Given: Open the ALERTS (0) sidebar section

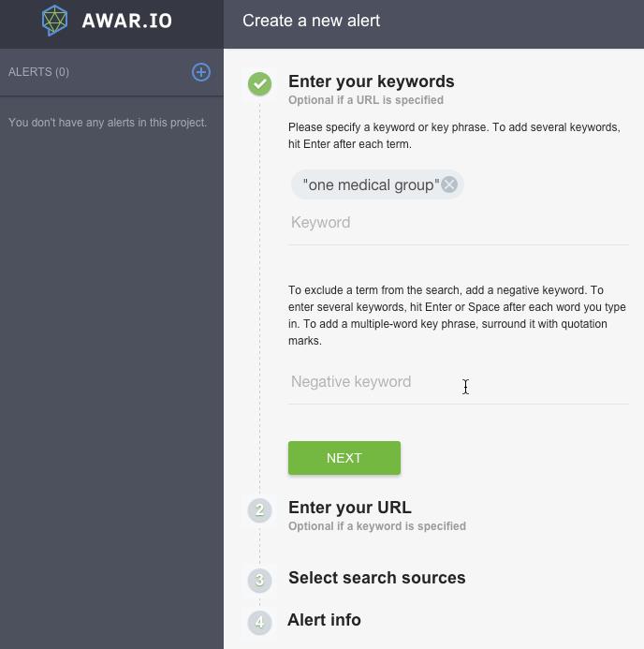Looking at the screenshot, I should click(38, 72).
